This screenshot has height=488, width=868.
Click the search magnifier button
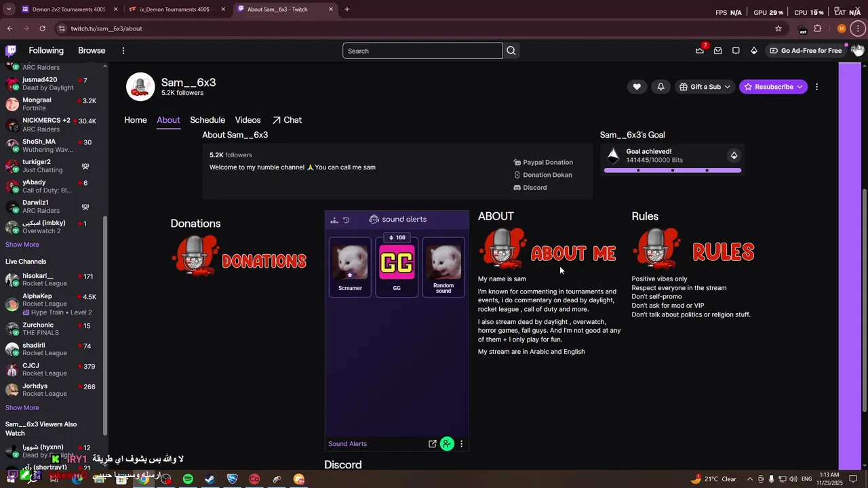point(511,51)
